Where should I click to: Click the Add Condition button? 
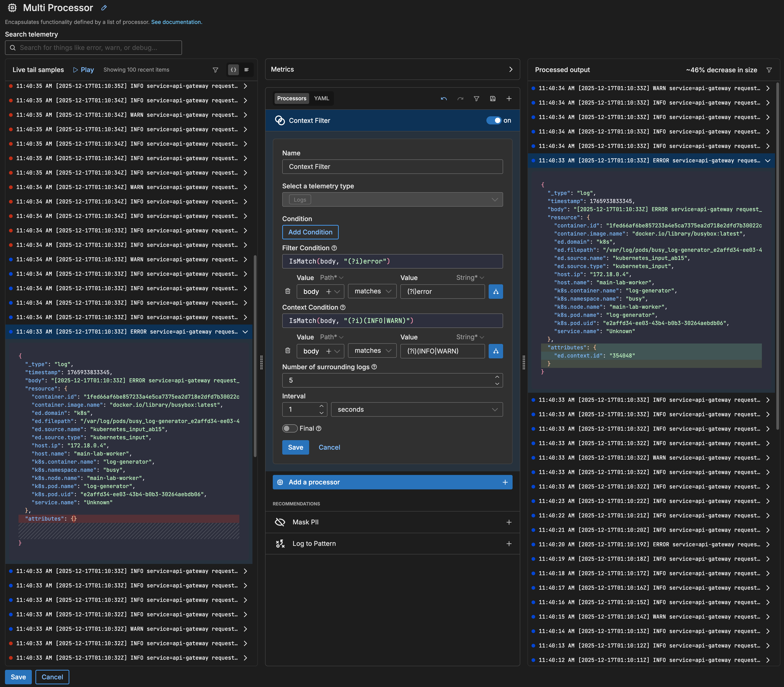coord(310,232)
